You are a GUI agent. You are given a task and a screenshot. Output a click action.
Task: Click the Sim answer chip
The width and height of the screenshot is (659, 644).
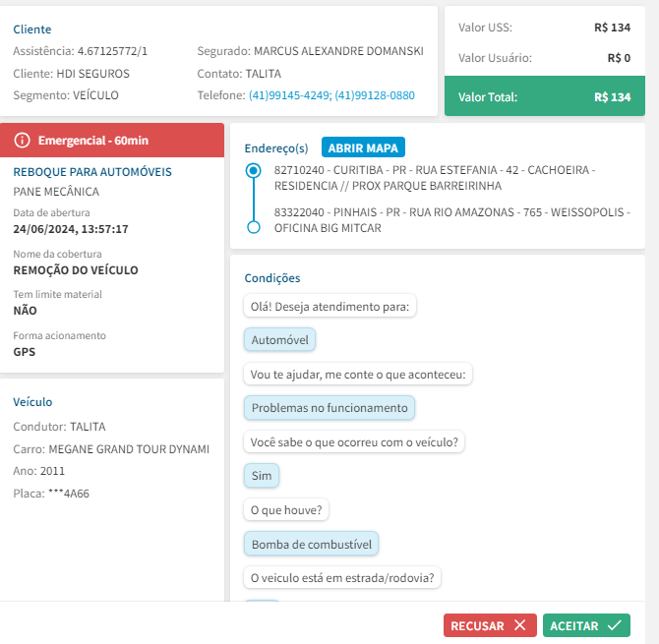(261, 476)
